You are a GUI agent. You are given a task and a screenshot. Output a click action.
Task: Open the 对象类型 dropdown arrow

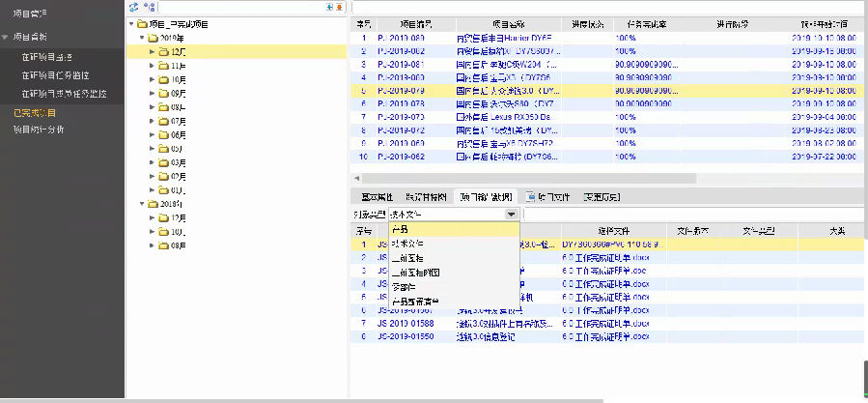click(511, 214)
